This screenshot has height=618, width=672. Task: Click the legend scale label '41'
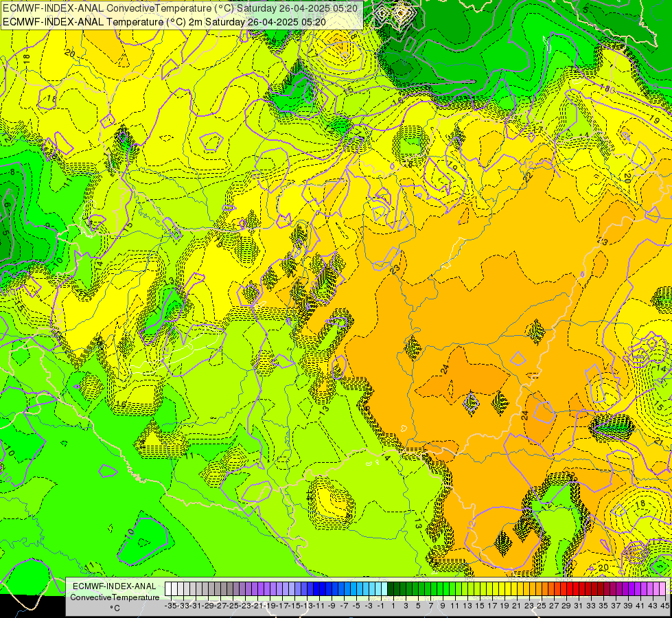pyautogui.click(x=640, y=606)
